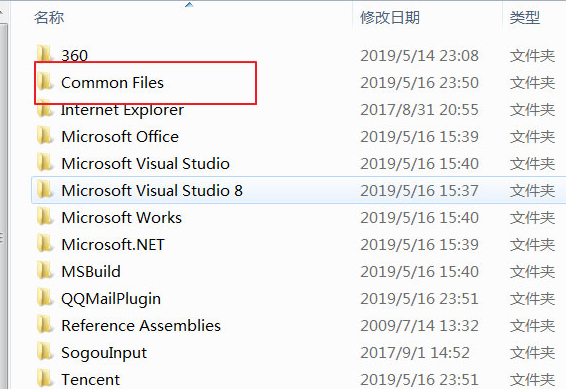Select the Microsoft Visual Studio folder name
The image size is (566, 389).
point(145,163)
